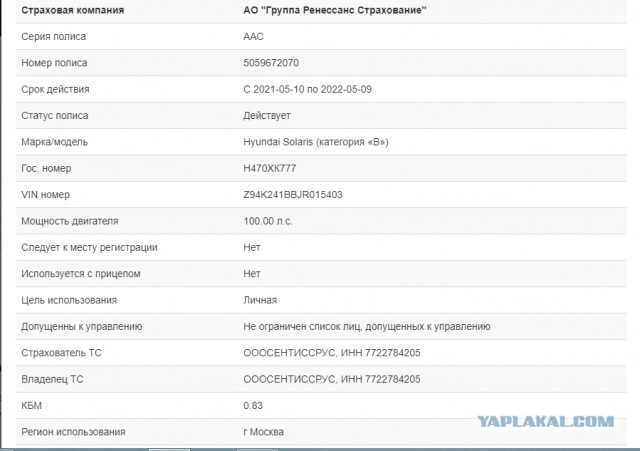Select the 'Гос. номер' label
The width and height of the screenshot is (640, 451).
point(46,168)
